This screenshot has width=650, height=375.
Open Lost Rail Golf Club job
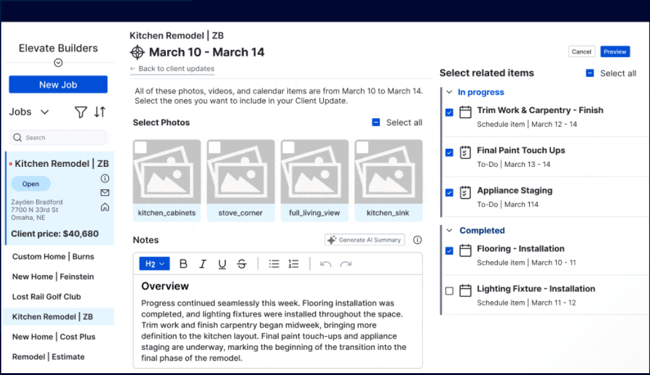pyautogui.click(x=46, y=297)
